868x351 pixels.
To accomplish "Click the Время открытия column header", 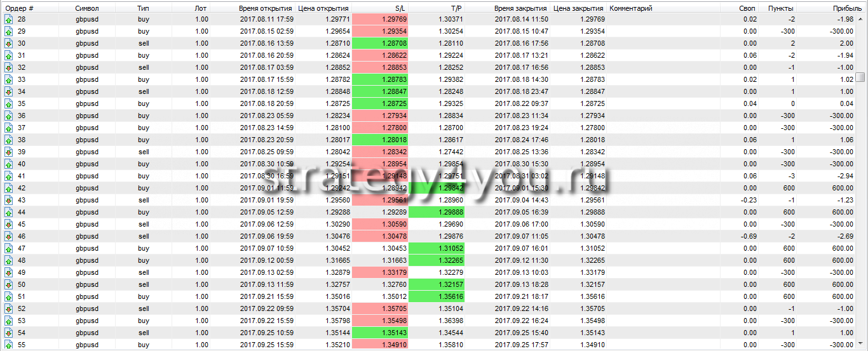I will tap(266, 8).
